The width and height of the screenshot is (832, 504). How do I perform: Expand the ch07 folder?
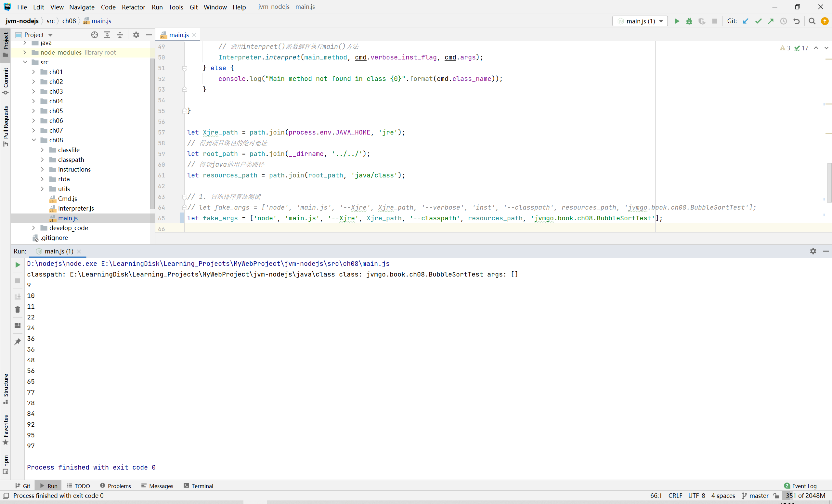tap(33, 130)
